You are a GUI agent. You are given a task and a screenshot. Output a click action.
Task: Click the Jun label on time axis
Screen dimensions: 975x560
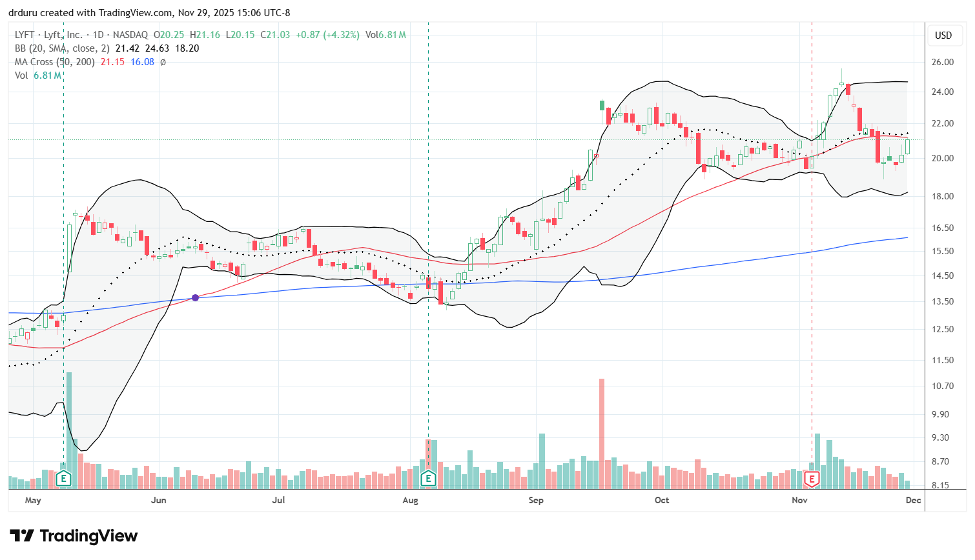click(158, 500)
